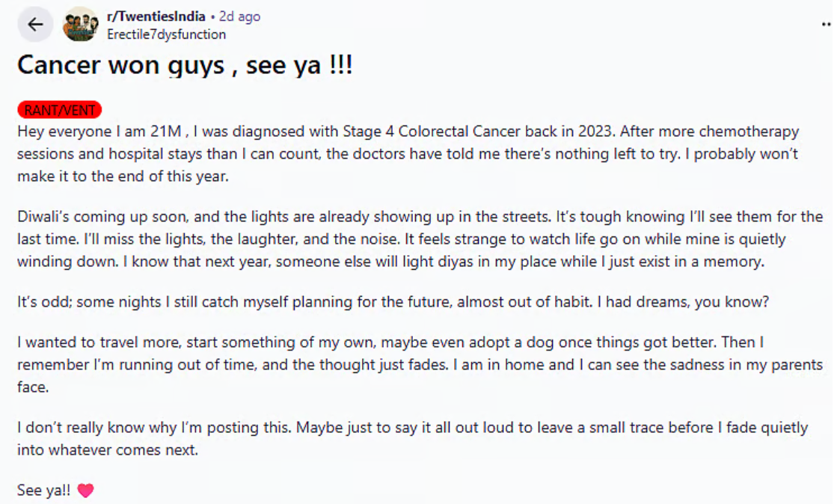The width and height of the screenshot is (840, 504).
Task: Visit the Erectile7dysfunction user profile
Action: pyautogui.click(x=166, y=34)
